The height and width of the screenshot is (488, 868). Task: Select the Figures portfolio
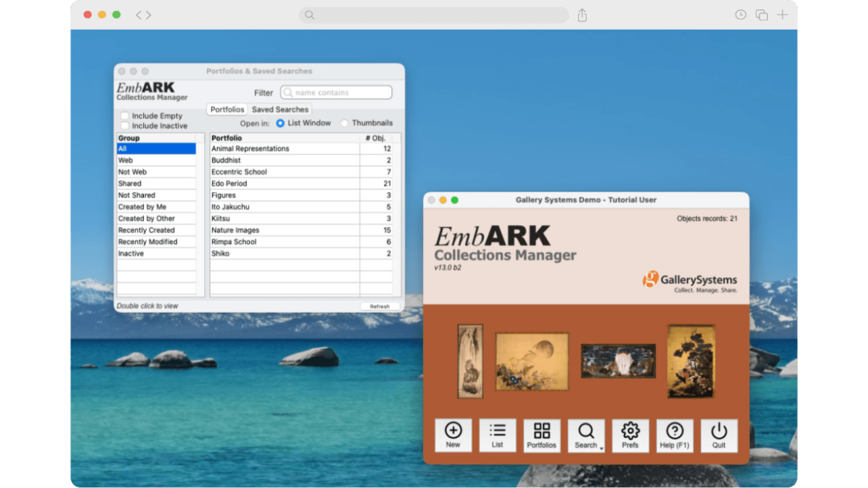[301, 196]
